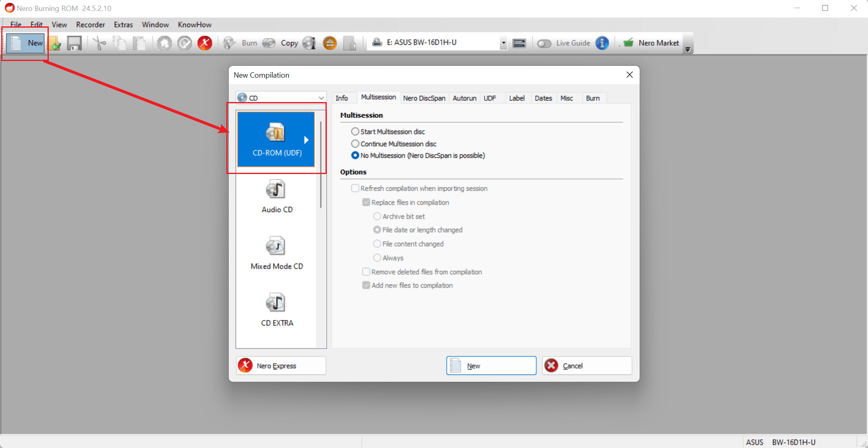868x448 pixels.
Task: Toggle the Live Guide switch
Action: pyautogui.click(x=544, y=43)
